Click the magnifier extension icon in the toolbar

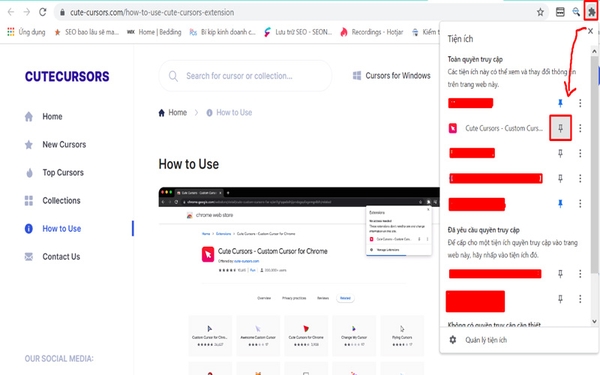pyautogui.click(x=576, y=12)
